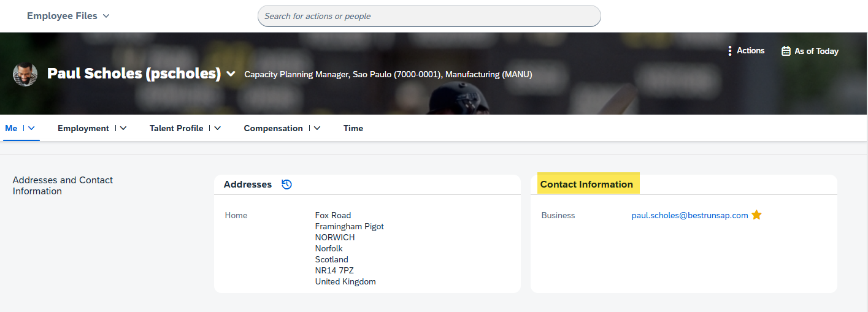Expand the Compensation tab chevron

[317, 128]
